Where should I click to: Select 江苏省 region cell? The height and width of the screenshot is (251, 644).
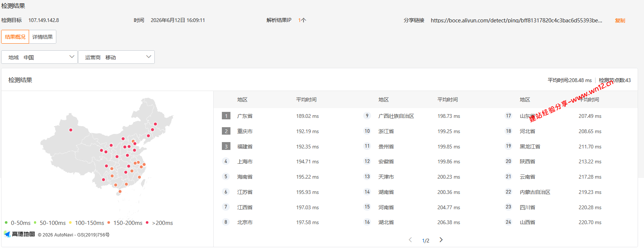(x=245, y=192)
